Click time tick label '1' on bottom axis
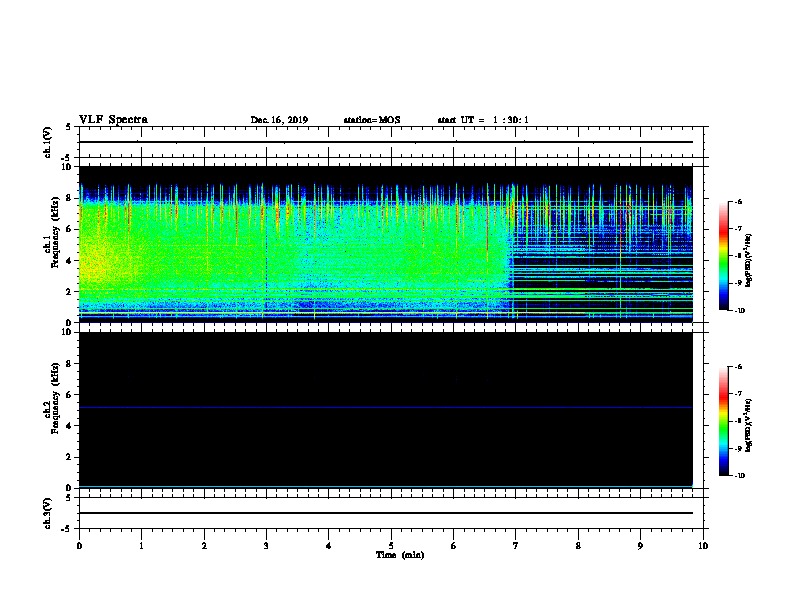792x612 pixels. [141, 546]
